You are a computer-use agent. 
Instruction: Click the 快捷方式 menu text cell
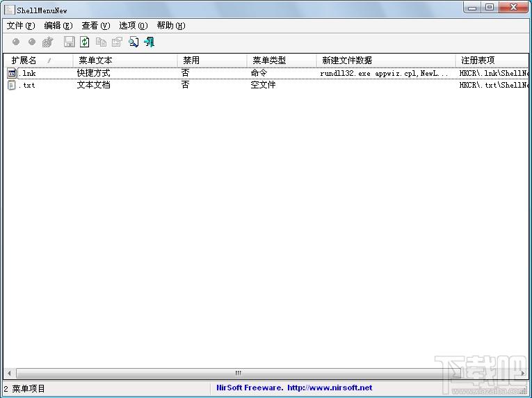(x=93, y=73)
